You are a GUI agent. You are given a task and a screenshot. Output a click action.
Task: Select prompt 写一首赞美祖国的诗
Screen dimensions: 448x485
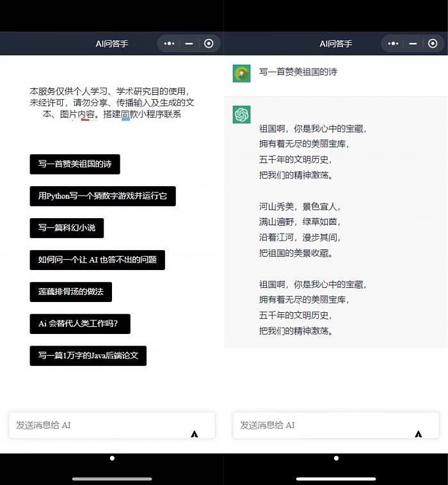[75, 164]
